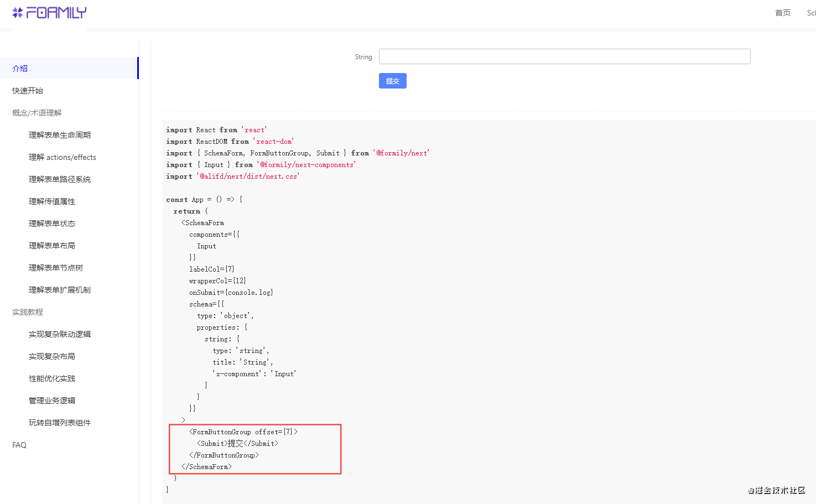Open 理解表单路径系统 page
816x504 pixels.
(60, 179)
